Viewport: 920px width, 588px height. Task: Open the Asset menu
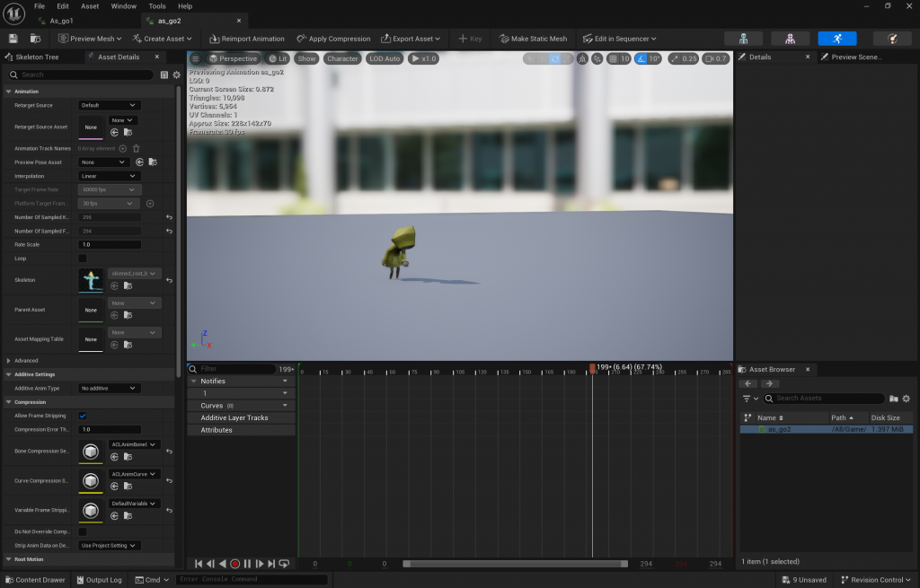90,6
